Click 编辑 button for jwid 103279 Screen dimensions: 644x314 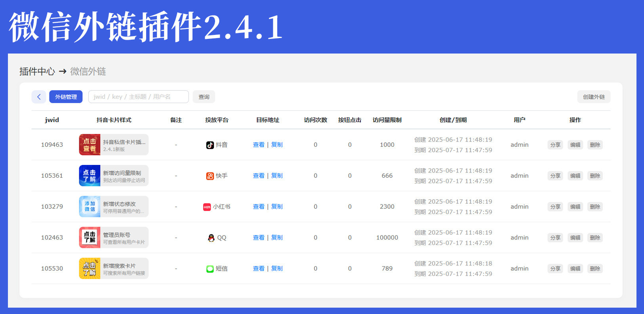tap(575, 207)
